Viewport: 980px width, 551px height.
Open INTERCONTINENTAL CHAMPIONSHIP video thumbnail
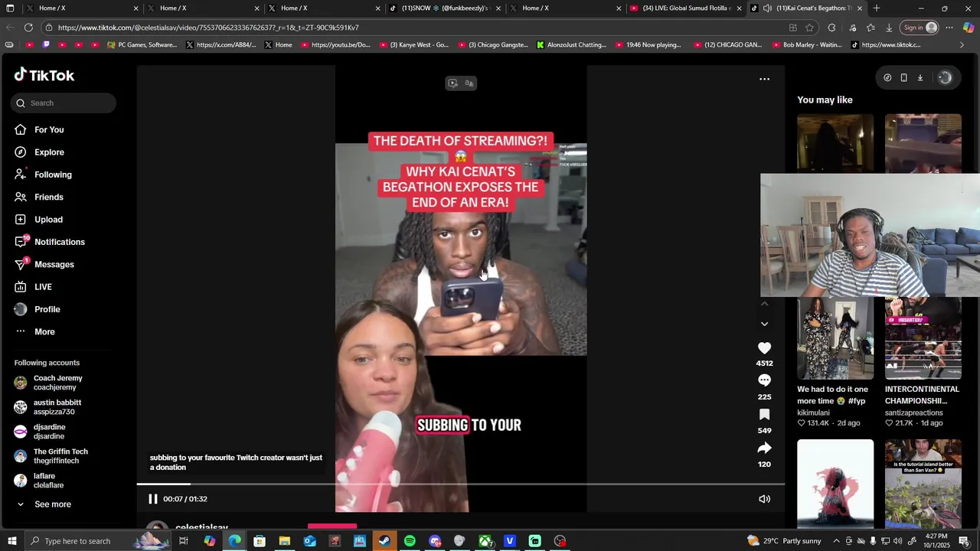(923, 338)
